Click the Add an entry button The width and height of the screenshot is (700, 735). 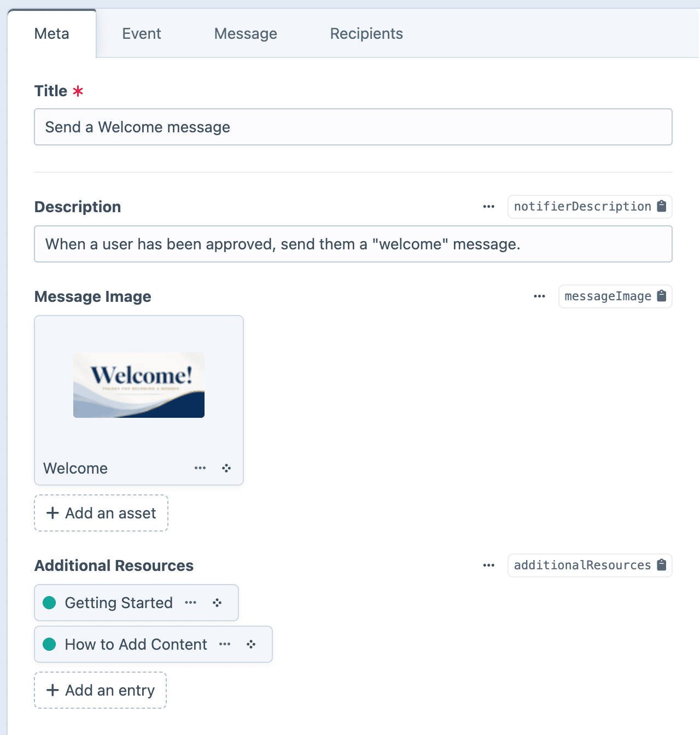pos(101,690)
